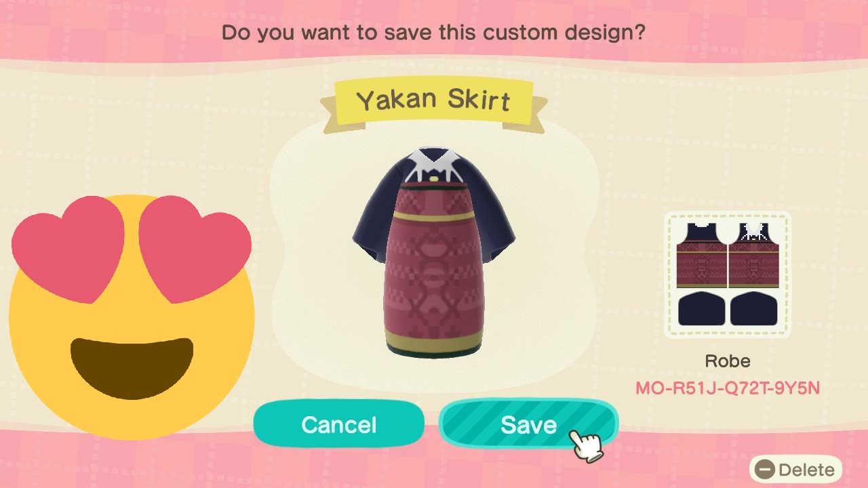
Task: Click the Delete label at the corner
Action: (806, 470)
